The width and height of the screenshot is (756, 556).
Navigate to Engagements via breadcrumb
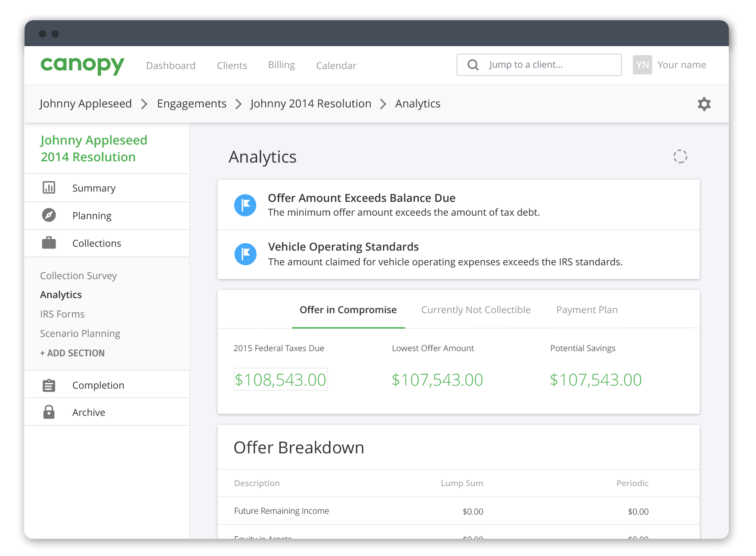191,104
